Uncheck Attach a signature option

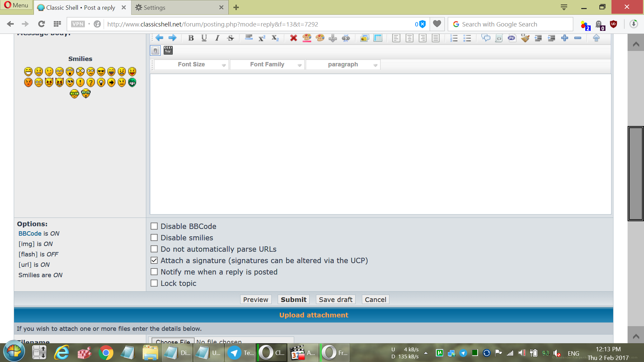(154, 260)
